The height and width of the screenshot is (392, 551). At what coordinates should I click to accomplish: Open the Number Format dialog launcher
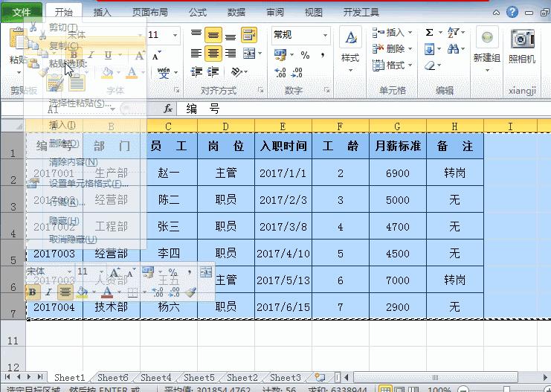[326, 90]
